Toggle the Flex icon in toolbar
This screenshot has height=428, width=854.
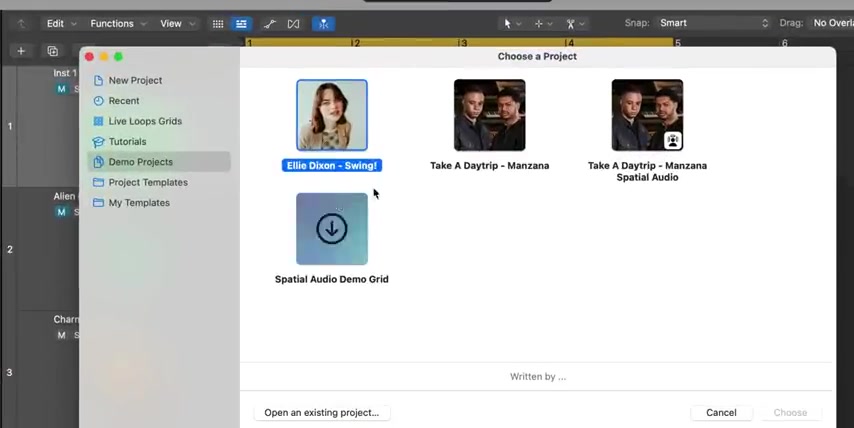pyautogui.click(x=294, y=24)
